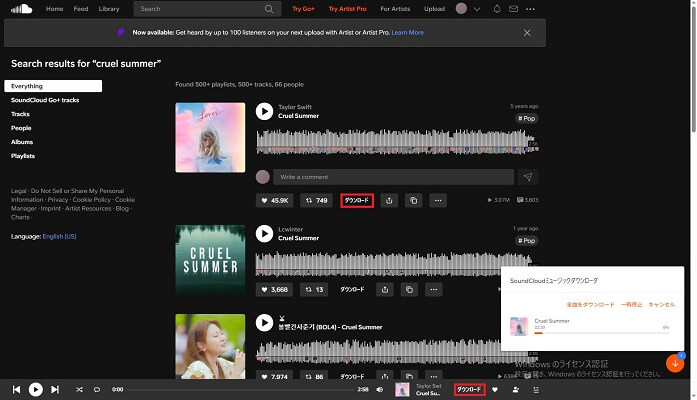This screenshot has width=697, height=400.
Task: Filter results by People
Action: coord(21,128)
